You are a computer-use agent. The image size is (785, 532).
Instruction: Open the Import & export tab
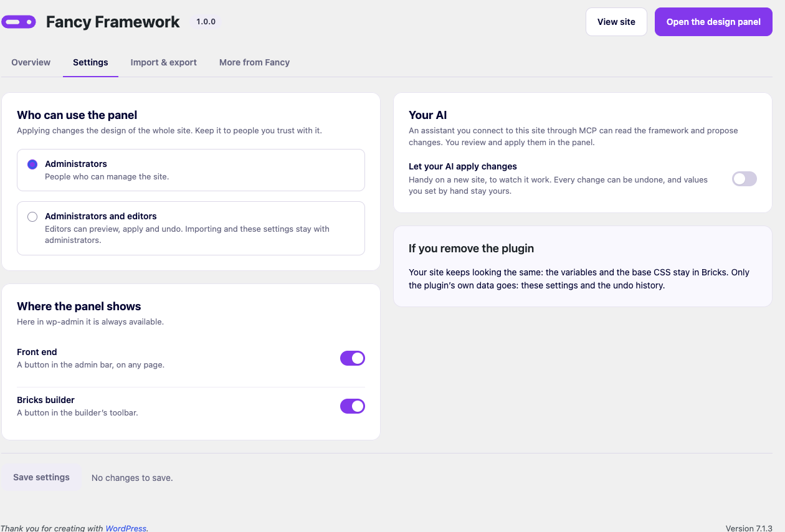tap(164, 62)
